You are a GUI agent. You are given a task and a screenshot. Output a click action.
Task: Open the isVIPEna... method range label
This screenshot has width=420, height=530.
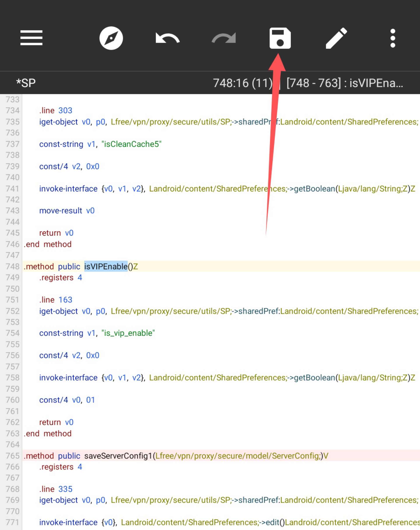click(345, 83)
